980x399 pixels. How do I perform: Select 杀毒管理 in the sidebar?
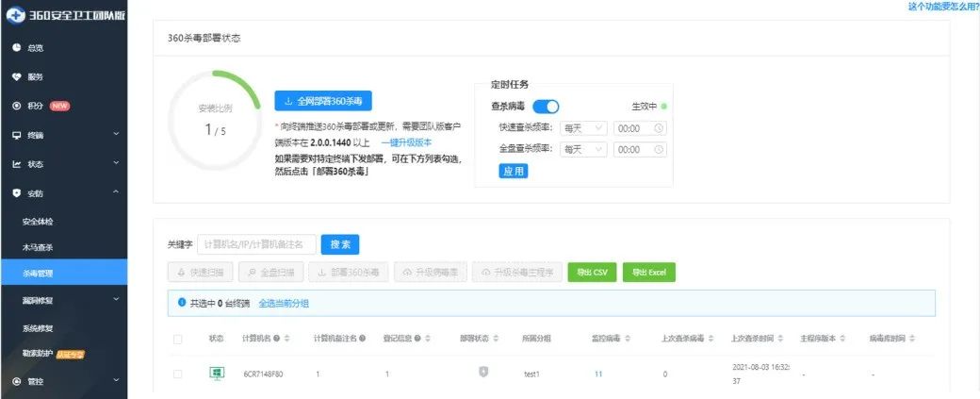[x=64, y=273]
